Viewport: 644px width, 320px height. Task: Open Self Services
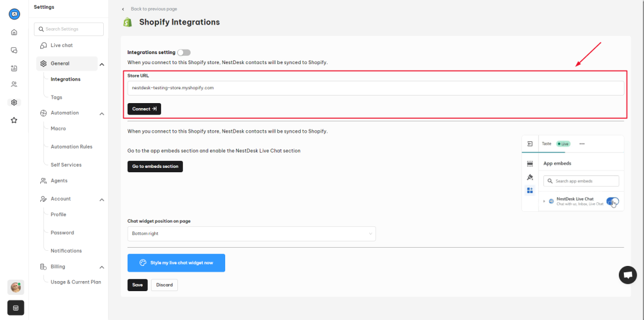pyautogui.click(x=66, y=165)
